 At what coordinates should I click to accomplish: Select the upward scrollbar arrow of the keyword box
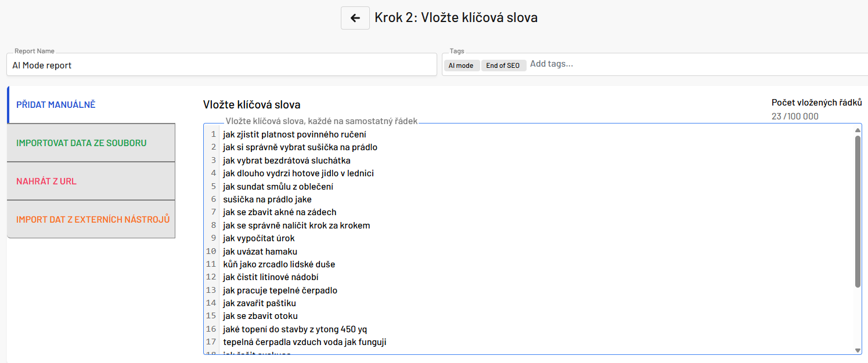[856, 129]
